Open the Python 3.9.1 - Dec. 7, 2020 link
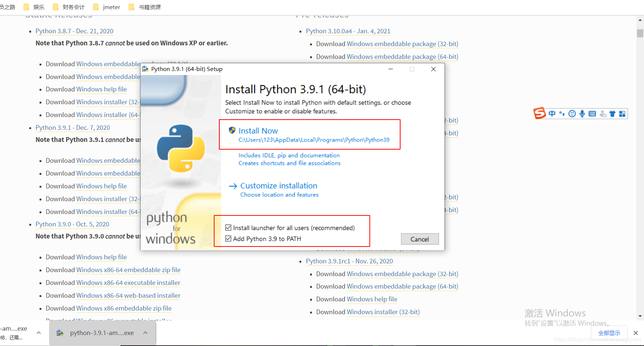This screenshot has width=644, height=346. coord(72,128)
